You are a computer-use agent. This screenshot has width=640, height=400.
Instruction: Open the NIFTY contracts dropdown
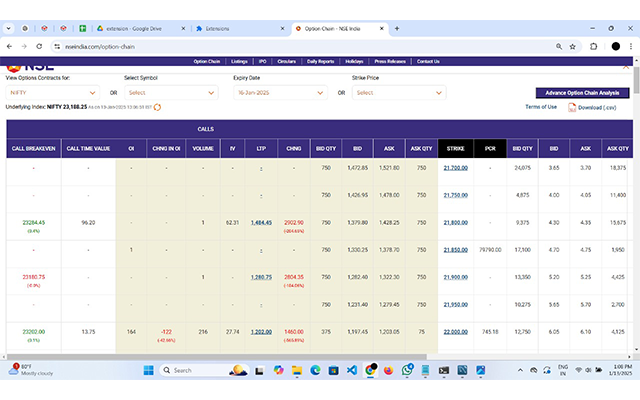pyautogui.click(x=53, y=93)
